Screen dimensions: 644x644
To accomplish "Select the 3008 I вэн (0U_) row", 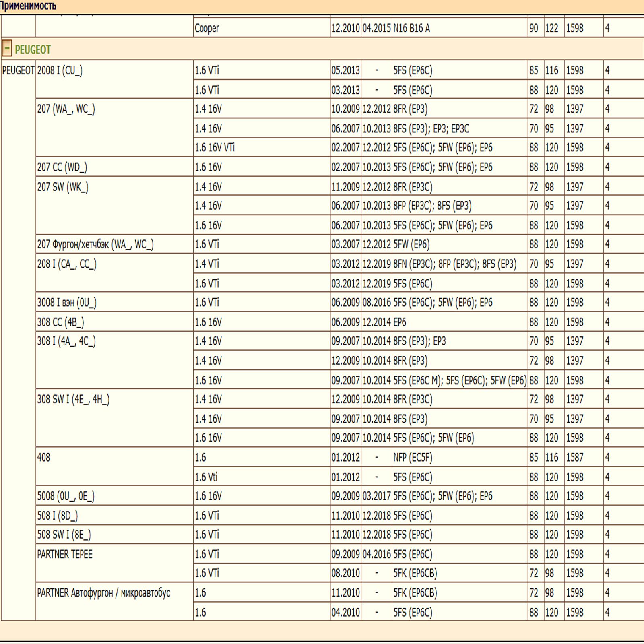I will [67, 303].
